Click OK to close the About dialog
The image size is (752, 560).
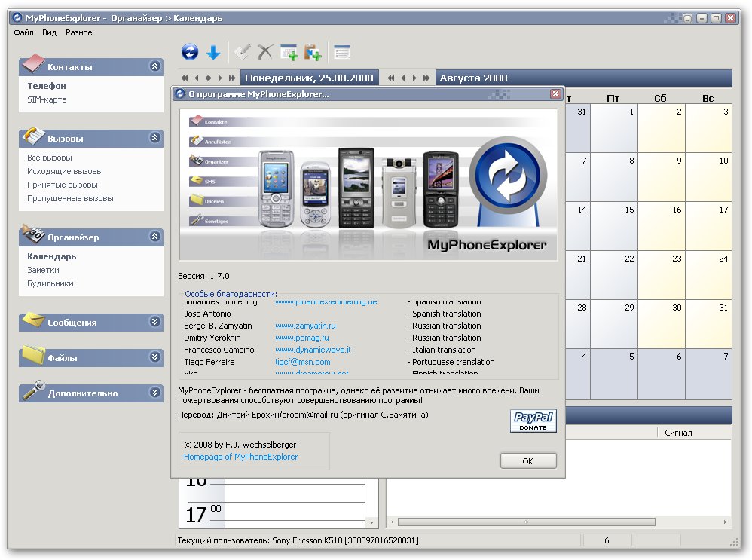click(x=527, y=461)
